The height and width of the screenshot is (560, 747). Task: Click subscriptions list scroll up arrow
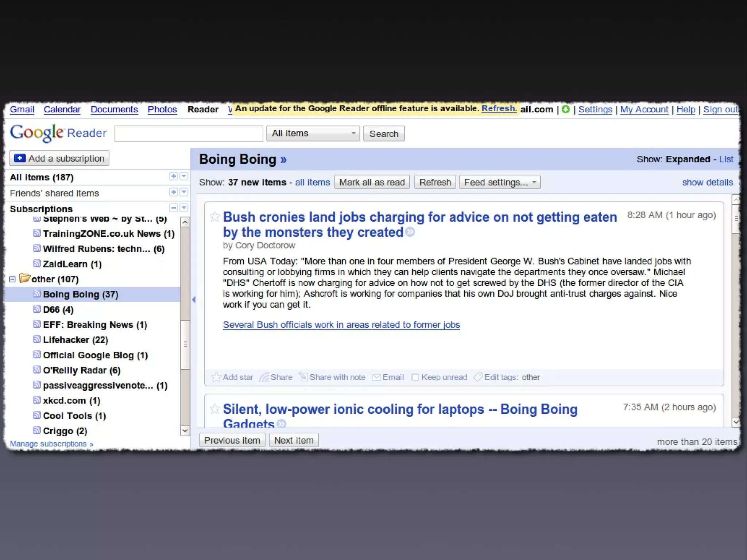[185, 222]
